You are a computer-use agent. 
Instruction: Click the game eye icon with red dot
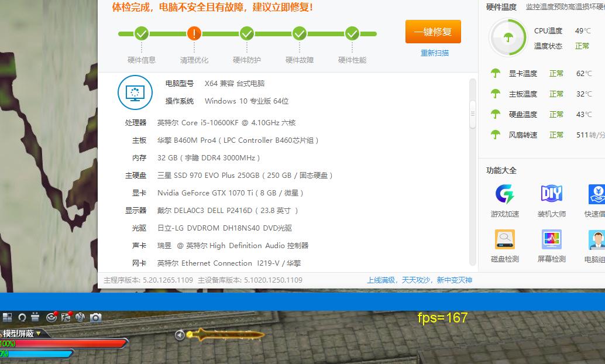tap(51, 317)
